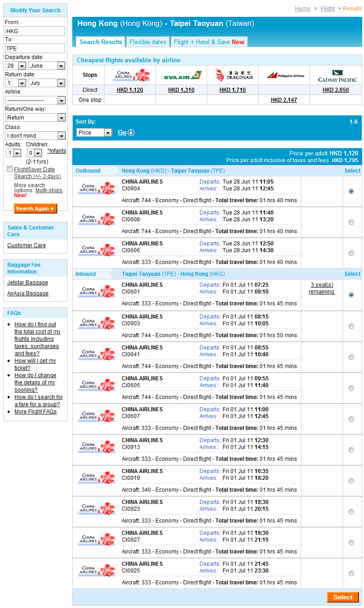364x608 pixels.
Task: Select inbound flight CI0903 radio button
Action: (x=351, y=326)
